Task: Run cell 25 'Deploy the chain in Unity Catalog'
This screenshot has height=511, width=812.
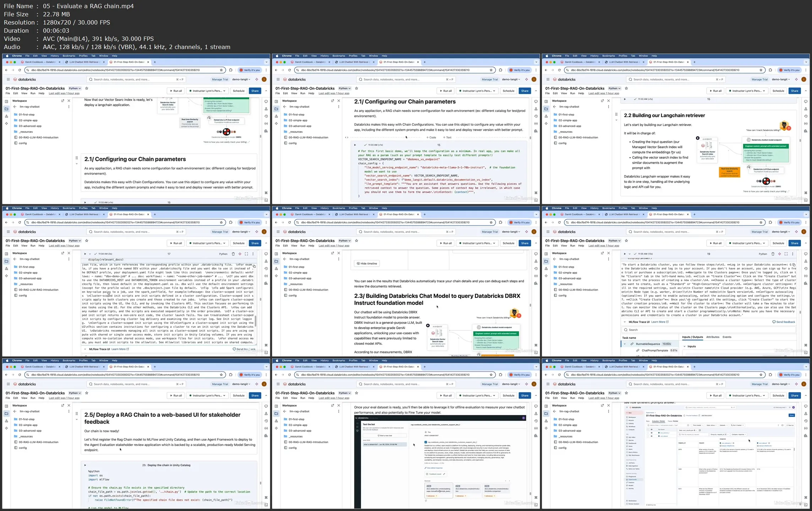Action: click(85, 465)
